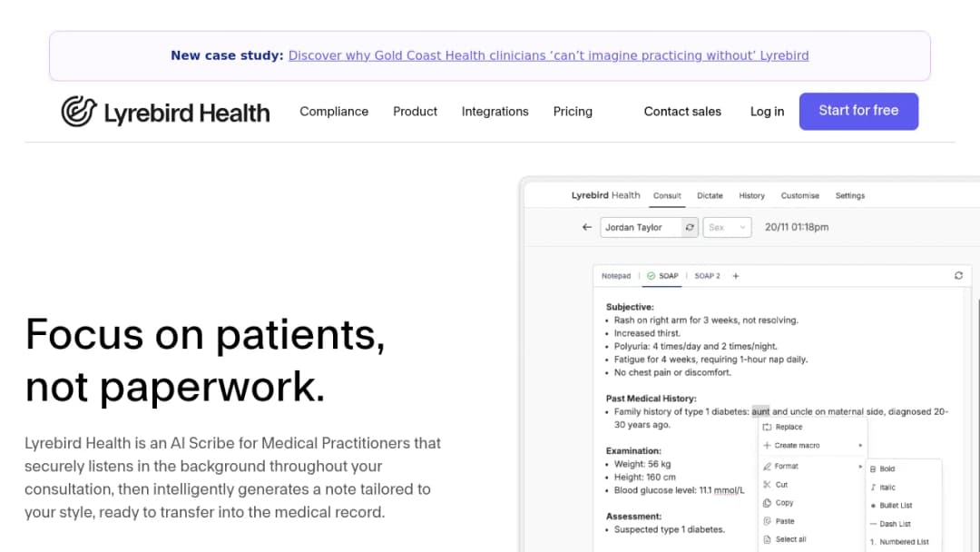Viewport: 980px width, 552px height.
Task: Click the Bullet List dot icon
Action: 873,506
